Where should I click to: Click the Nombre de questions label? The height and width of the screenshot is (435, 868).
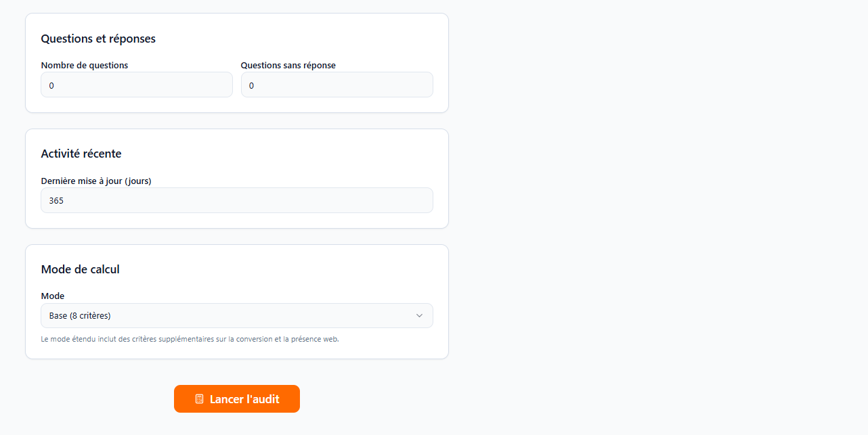pyautogui.click(x=85, y=66)
